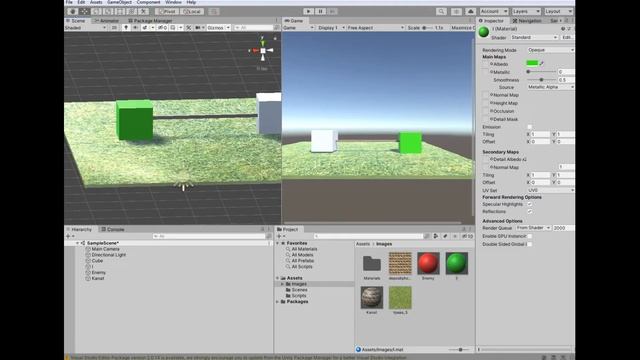Toggle the Pivot handle position button
Viewport: 640px width, 360px height.
pyautogui.click(x=167, y=11)
